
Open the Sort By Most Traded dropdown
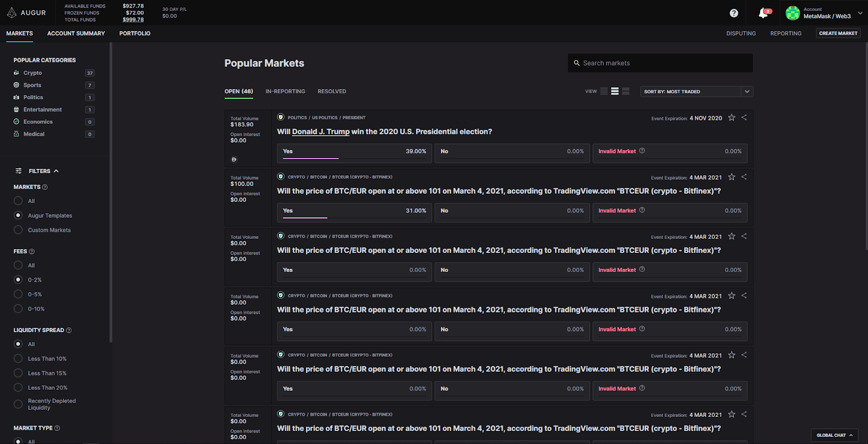coord(696,92)
